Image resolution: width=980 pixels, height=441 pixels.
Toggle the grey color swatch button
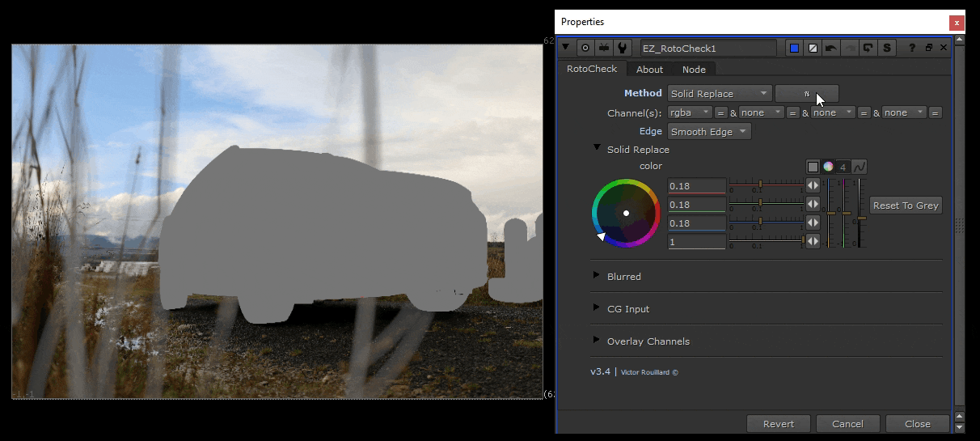click(x=813, y=167)
